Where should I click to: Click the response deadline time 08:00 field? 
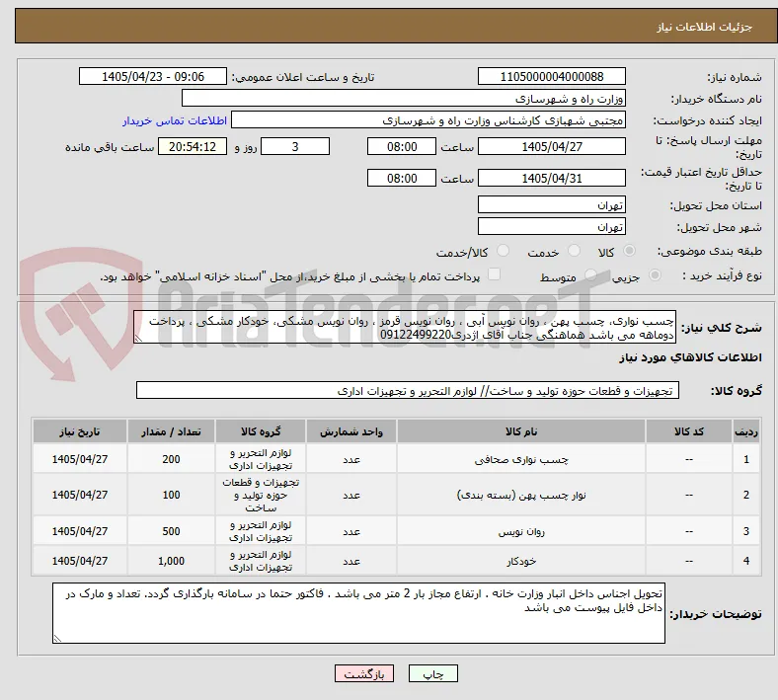coord(402,147)
